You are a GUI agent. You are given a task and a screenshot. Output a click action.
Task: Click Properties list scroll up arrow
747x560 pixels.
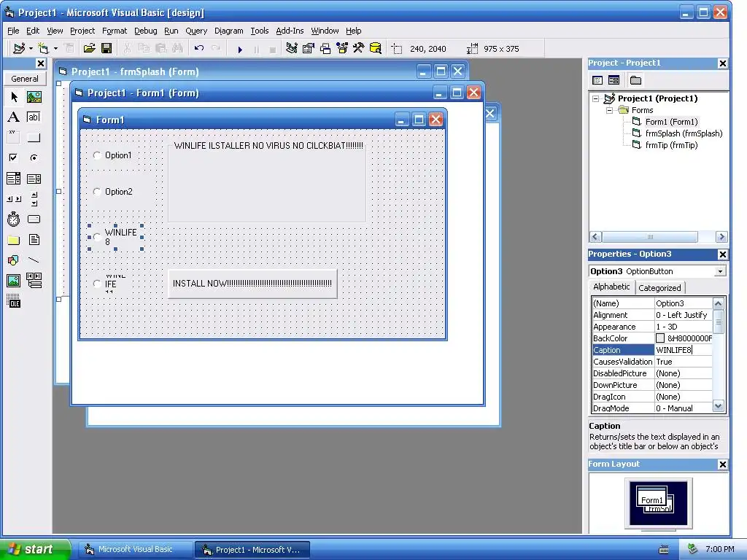719,303
